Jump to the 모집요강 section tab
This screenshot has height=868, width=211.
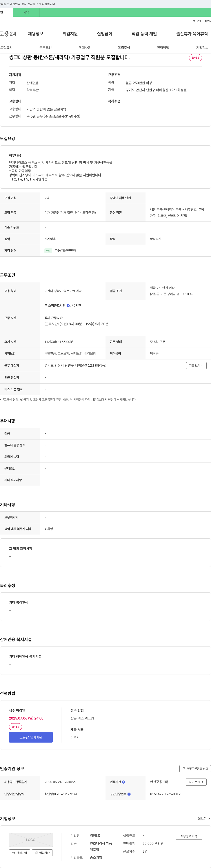6,48
